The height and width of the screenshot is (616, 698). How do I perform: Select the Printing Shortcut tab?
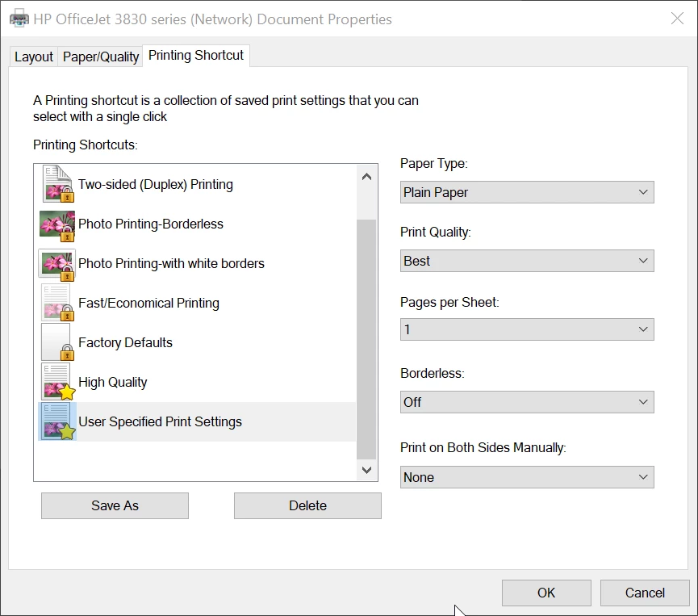(x=196, y=55)
